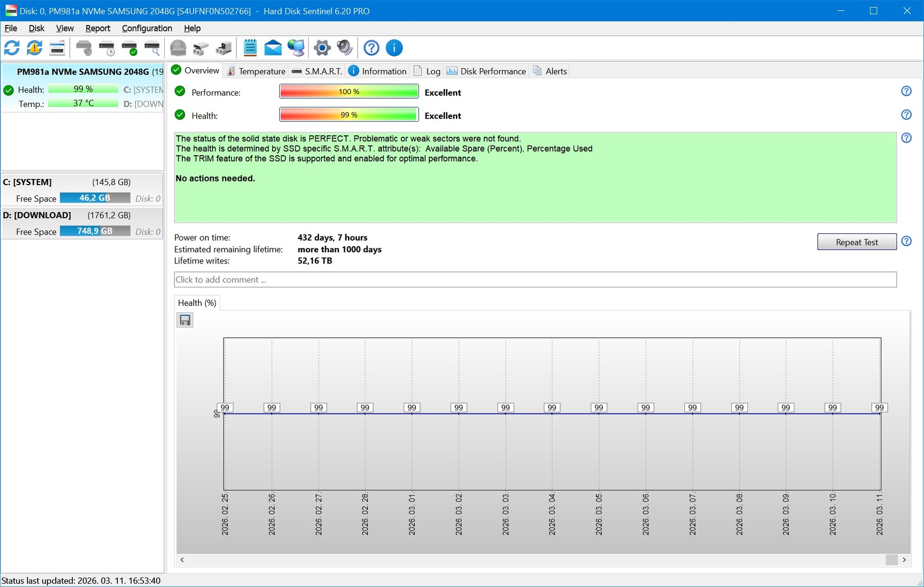The image size is (924, 587).
Task: Click the 'Click to add comment' field
Action: [535, 280]
